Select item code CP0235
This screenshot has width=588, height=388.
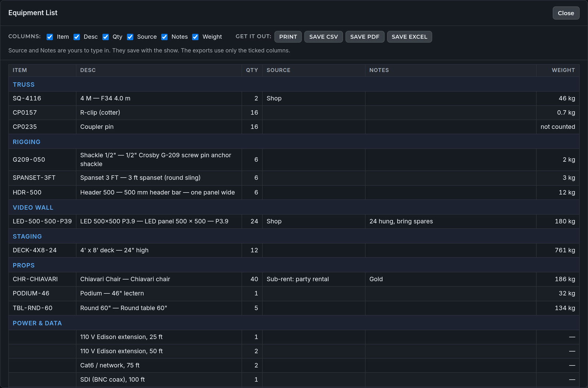point(25,127)
